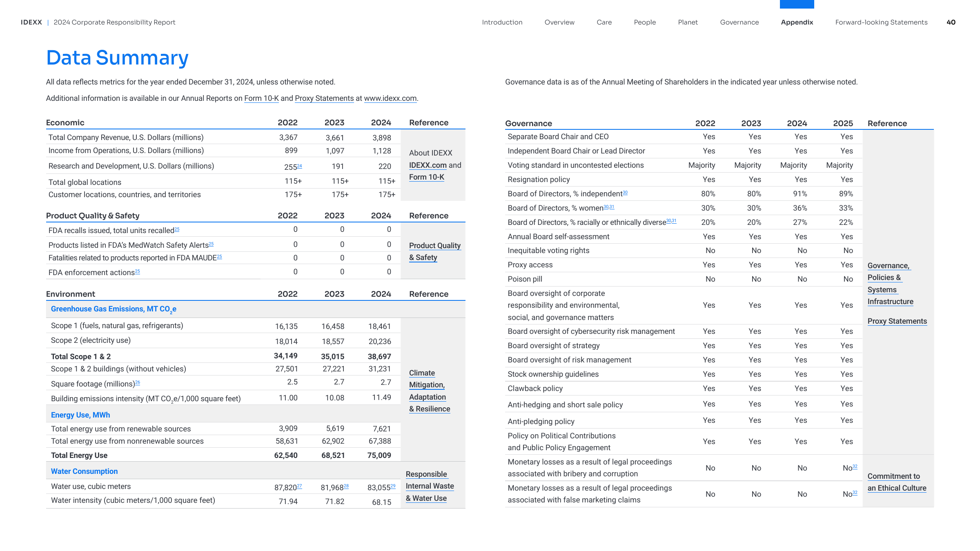Click page number 40 in header
The height and width of the screenshot is (551, 980).
(x=951, y=22)
